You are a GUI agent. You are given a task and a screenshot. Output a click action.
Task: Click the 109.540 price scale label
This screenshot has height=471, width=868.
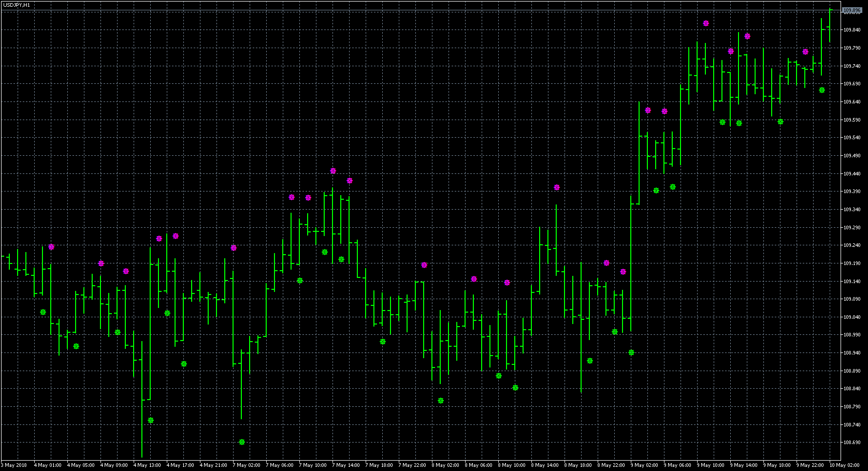(852, 138)
